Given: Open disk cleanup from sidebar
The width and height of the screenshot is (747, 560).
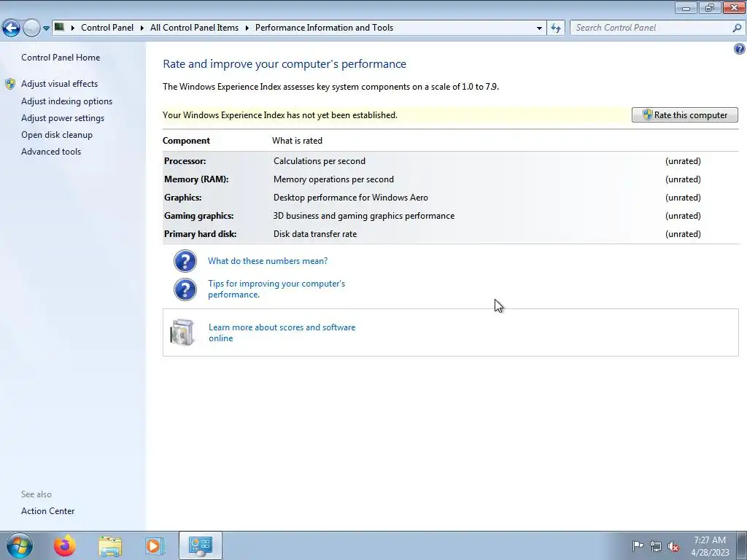Looking at the screenshot, I should (57, 135).
